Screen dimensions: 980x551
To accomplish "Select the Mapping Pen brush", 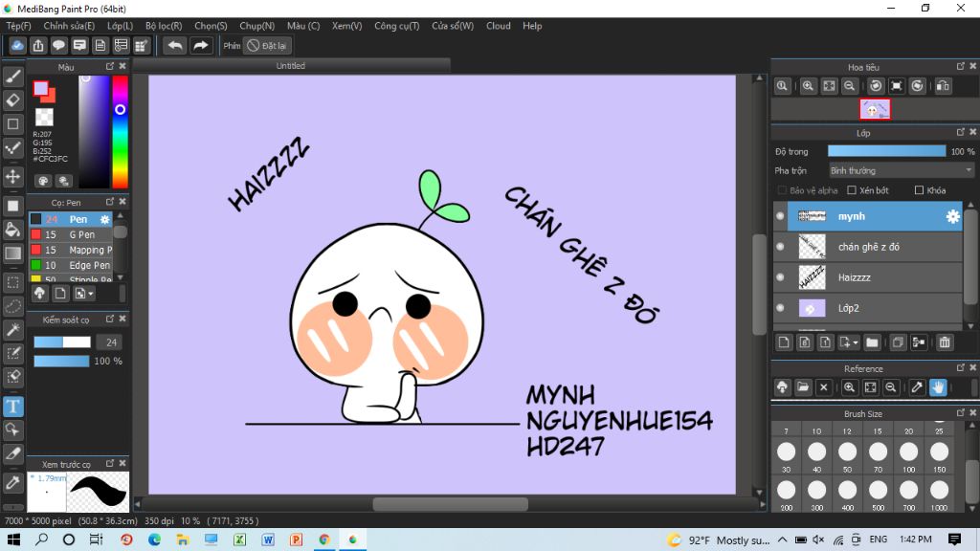I will [71, 250].
